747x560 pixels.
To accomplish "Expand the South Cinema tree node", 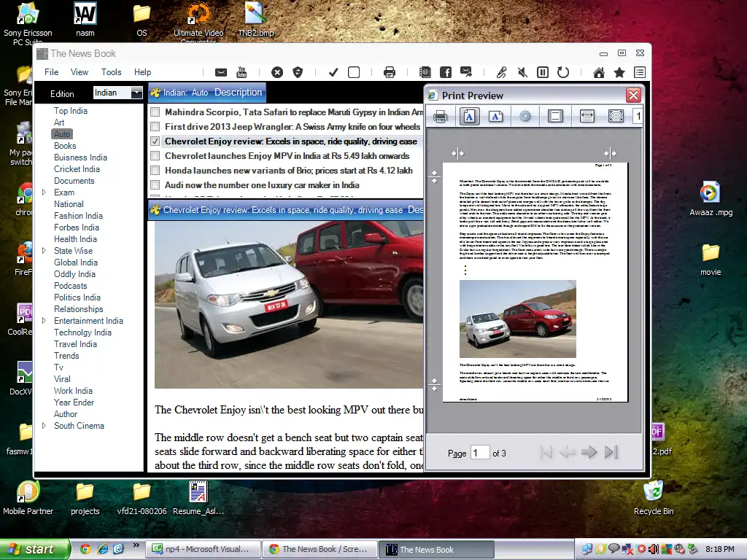I will (44, 426).
